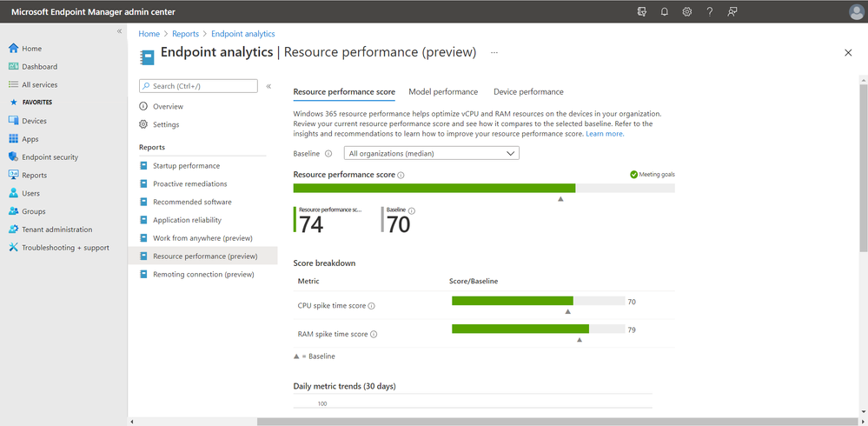Select Resource performance (preview) report
Viewport: 868px width, 426px height.
click(202, 256)
